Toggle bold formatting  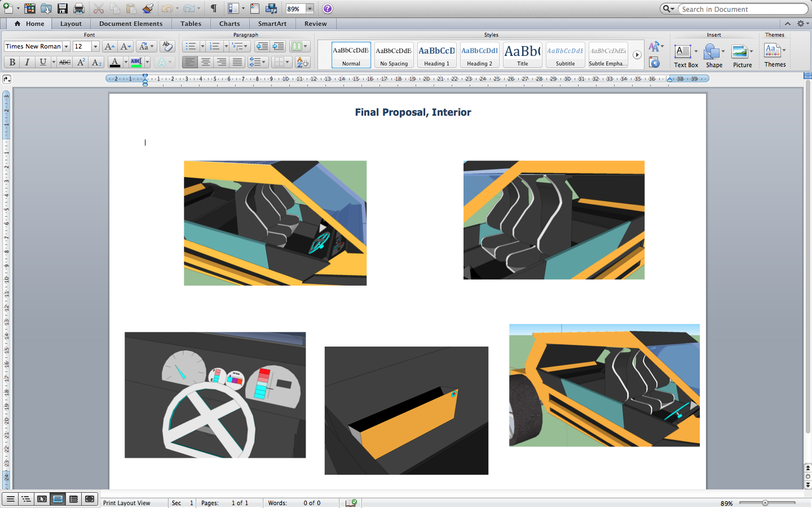(11, 62)
